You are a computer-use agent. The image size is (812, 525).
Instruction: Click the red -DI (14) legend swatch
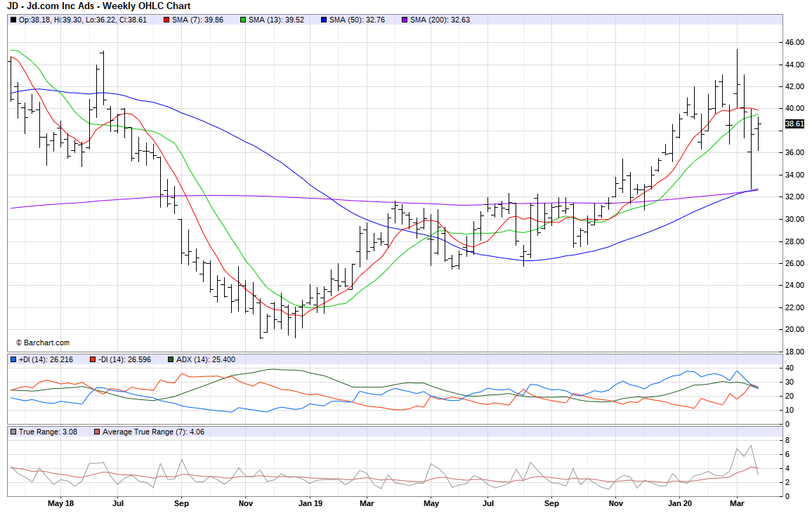pos(92,359)
